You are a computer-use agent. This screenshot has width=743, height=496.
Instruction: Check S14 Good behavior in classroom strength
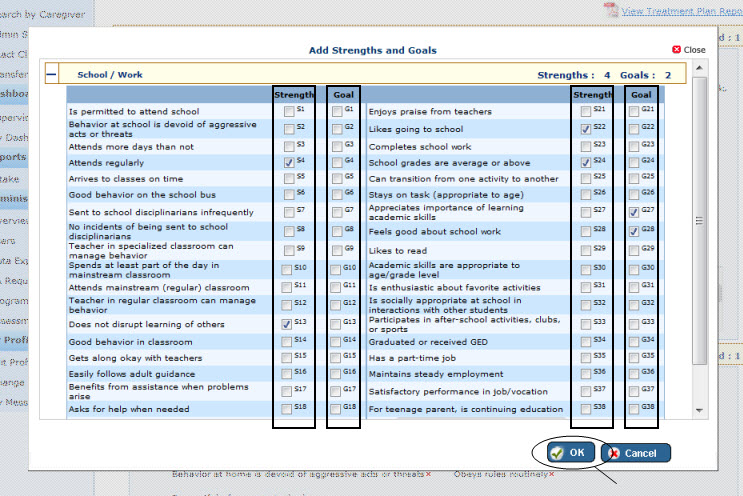[x=286, y=342]
